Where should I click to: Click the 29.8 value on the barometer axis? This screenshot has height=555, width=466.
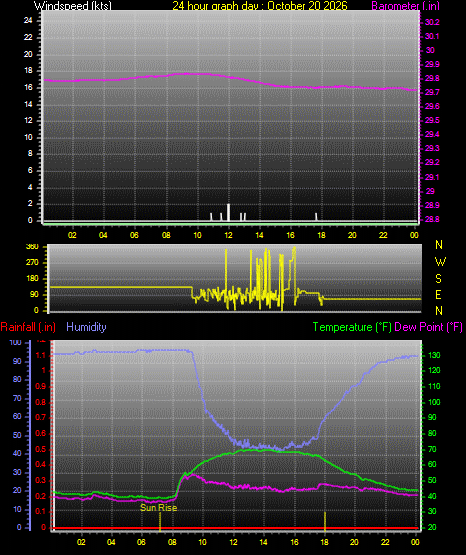click(432, 78)
